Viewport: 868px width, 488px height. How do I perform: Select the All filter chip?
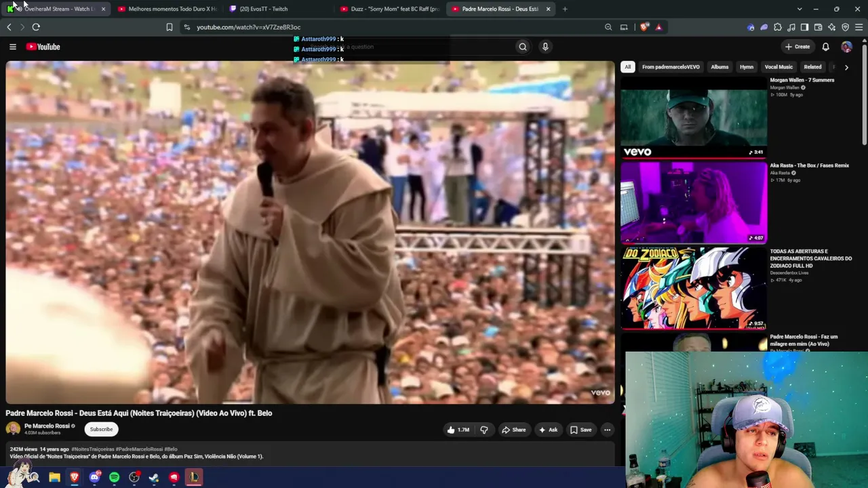(628, 67)
